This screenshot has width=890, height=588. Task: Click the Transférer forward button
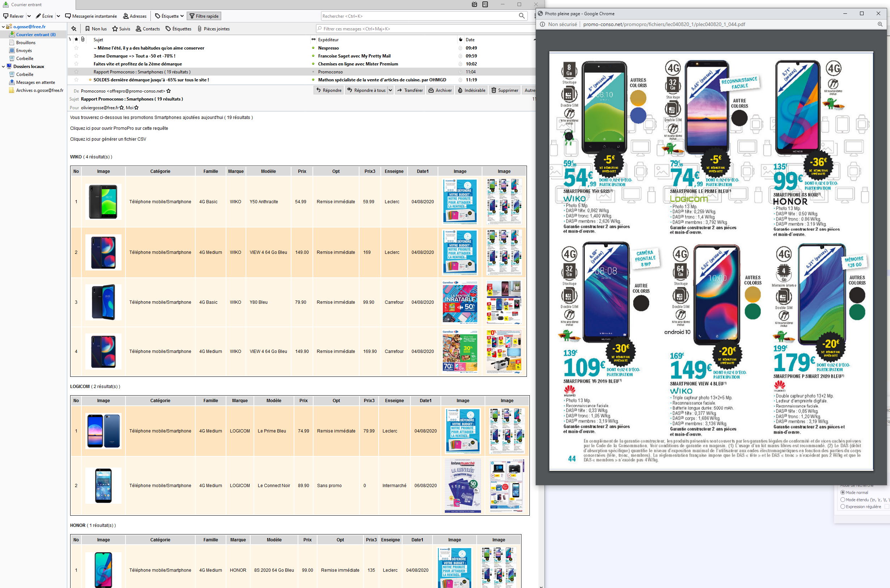coord(409,90)
